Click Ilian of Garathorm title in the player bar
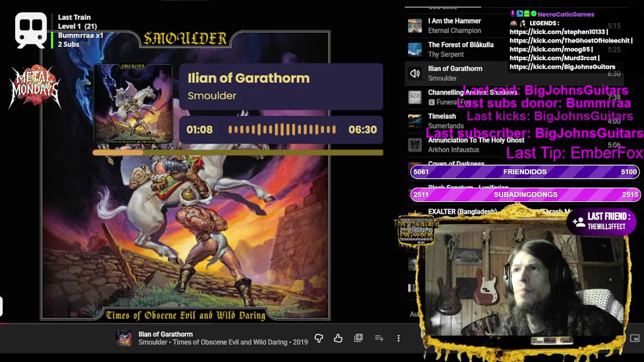Viewport: 644px width, 362px height. [x=166, y=334]
